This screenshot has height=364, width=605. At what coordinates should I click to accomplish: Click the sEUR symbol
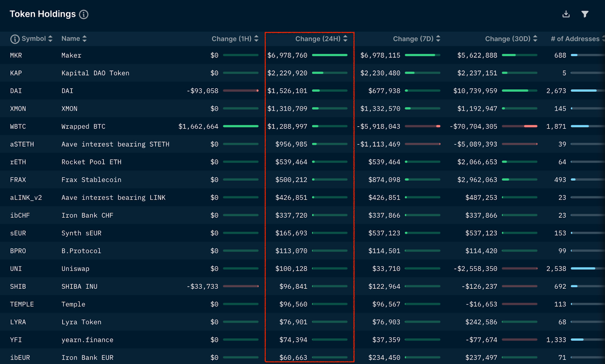click(x=18, y=233)
